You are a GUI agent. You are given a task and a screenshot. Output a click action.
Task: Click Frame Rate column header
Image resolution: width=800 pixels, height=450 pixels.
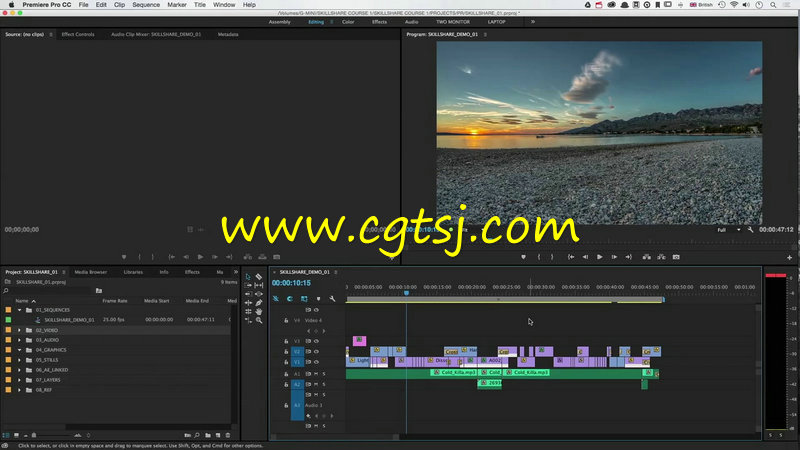click(x=115, y=301)
